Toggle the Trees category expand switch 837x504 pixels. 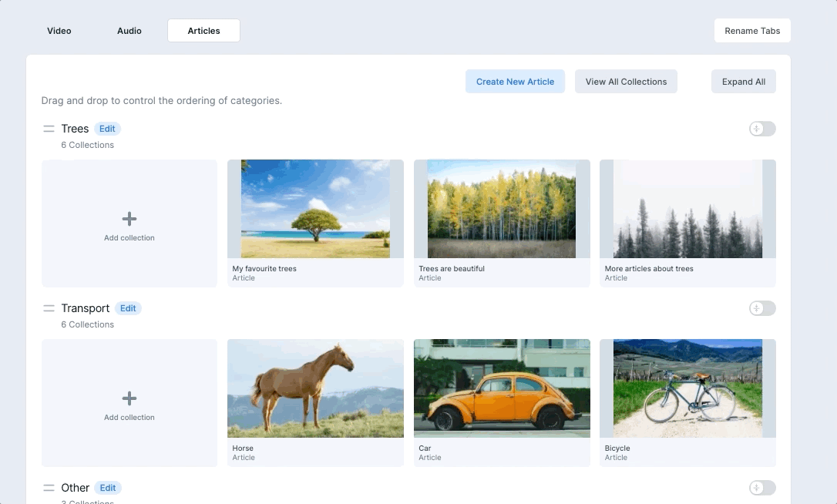point(762,129)
